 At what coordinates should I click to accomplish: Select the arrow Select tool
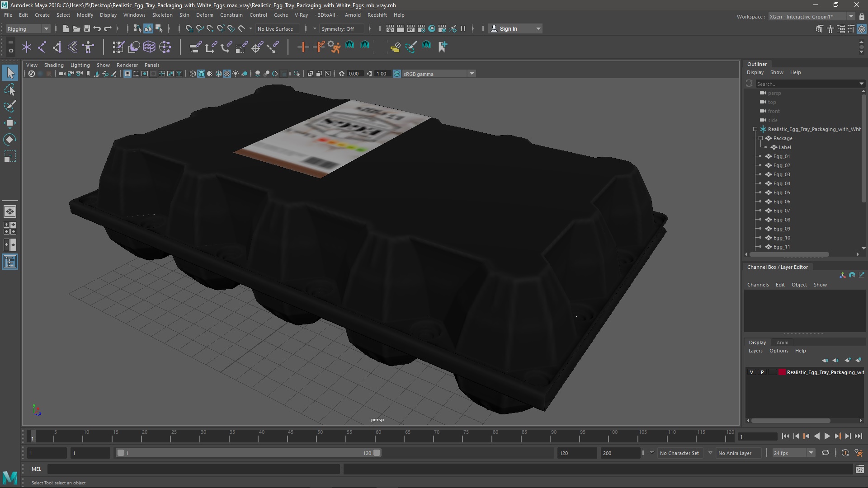10,73
